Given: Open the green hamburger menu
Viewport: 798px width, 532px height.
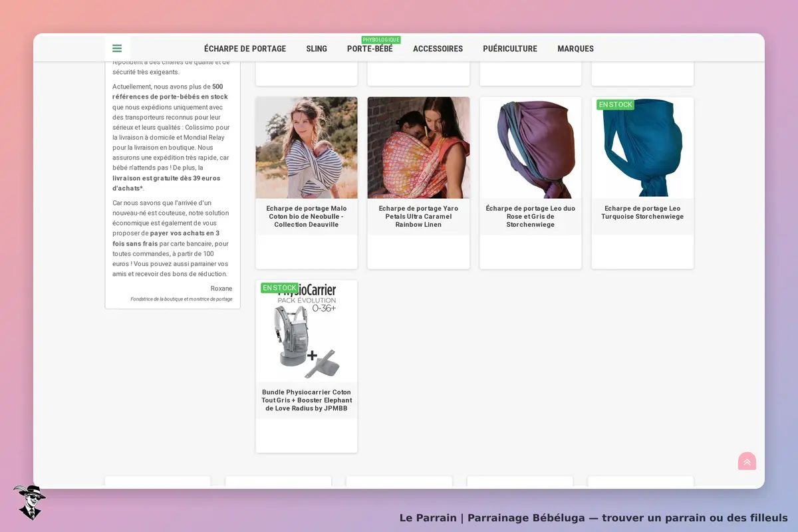Looking at the screenshot, I should (x=117, y=49).
